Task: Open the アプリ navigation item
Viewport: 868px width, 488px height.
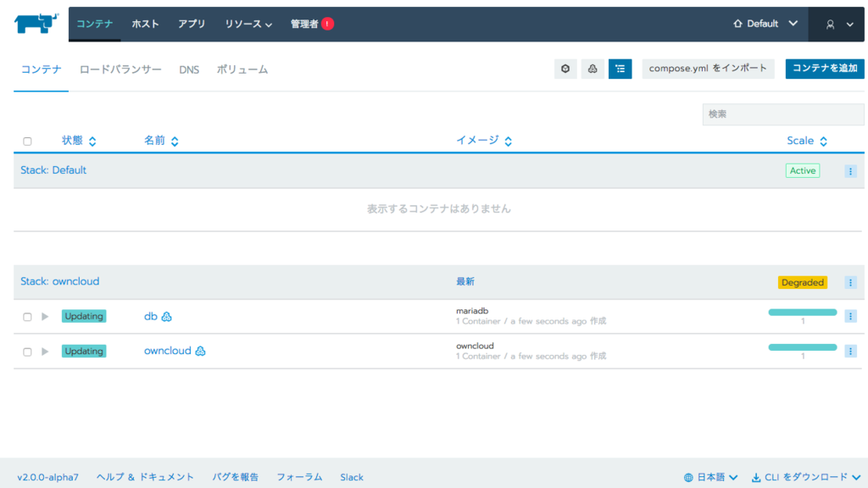Action: 192,24
